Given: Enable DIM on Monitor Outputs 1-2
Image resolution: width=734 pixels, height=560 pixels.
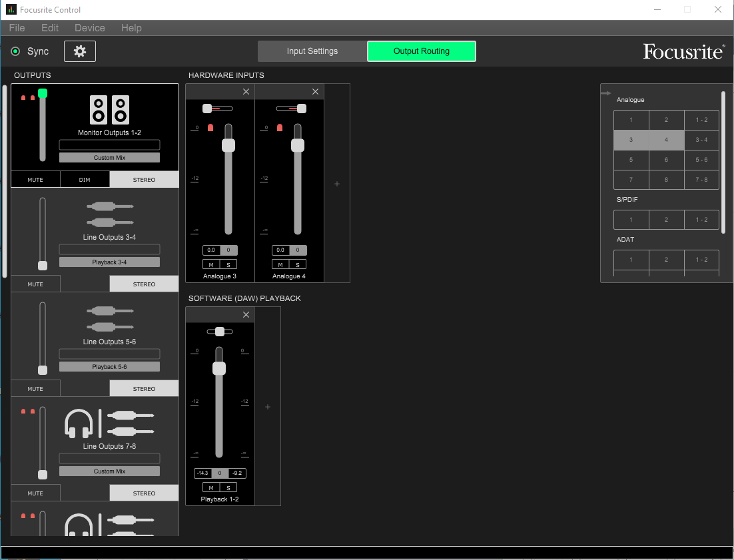Looking at the screenshot, I should pyautogui.click(x=85, y=179).
